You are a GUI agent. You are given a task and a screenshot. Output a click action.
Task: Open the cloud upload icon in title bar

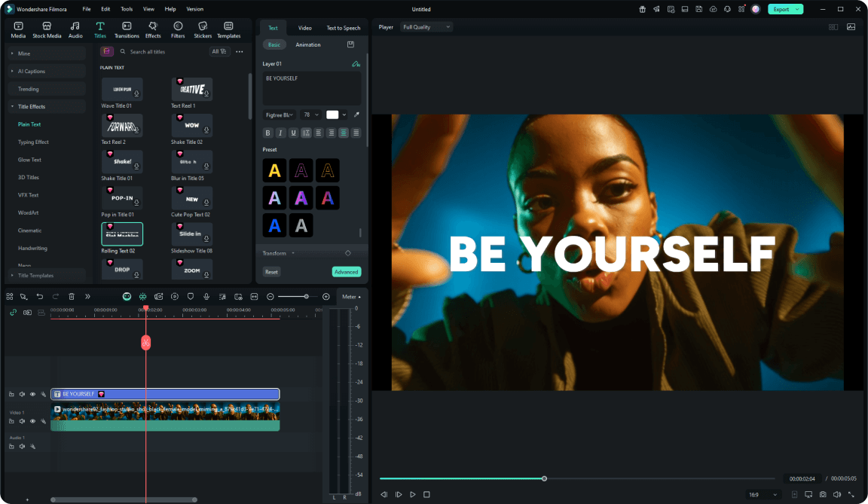tap(713, 9)
